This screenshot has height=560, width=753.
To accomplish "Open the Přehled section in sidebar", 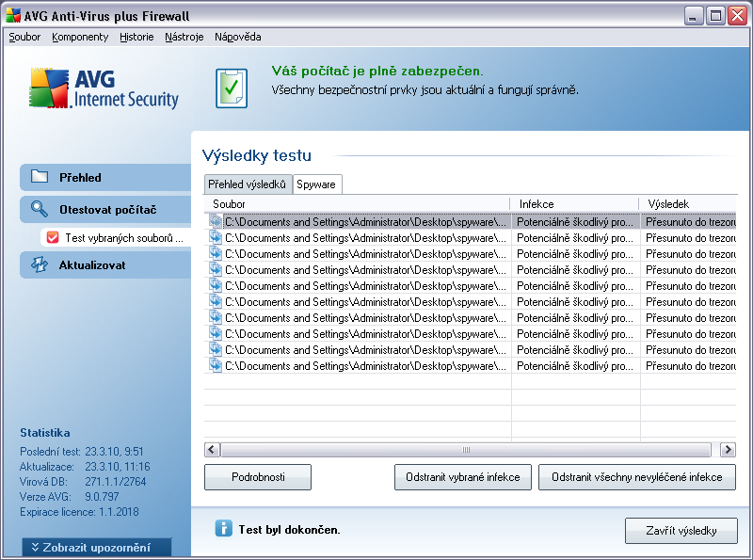I will (x=105, y=177).
